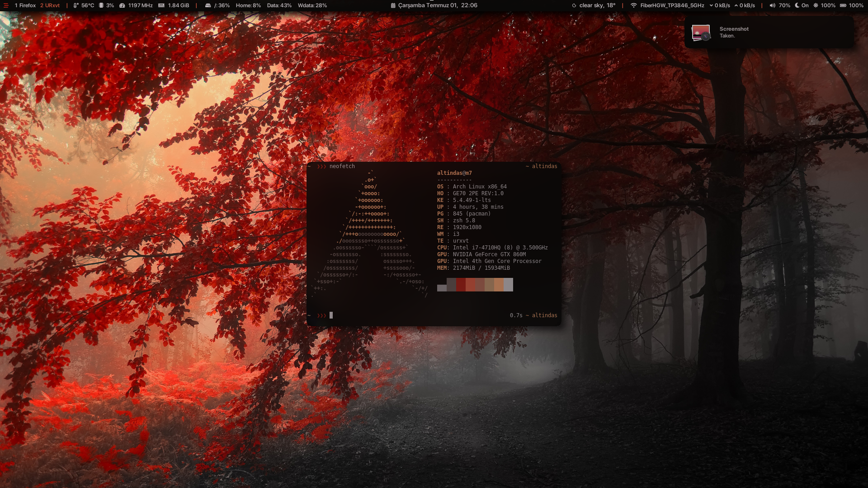The image size is (868, 488).
Task: Click the battery icon
Action: click(x=843, y=5)
